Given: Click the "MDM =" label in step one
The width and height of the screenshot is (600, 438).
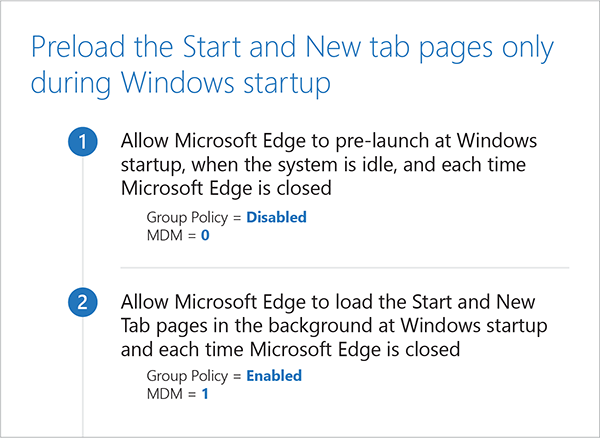Looking at the screenshot, I should click(169, 233).
